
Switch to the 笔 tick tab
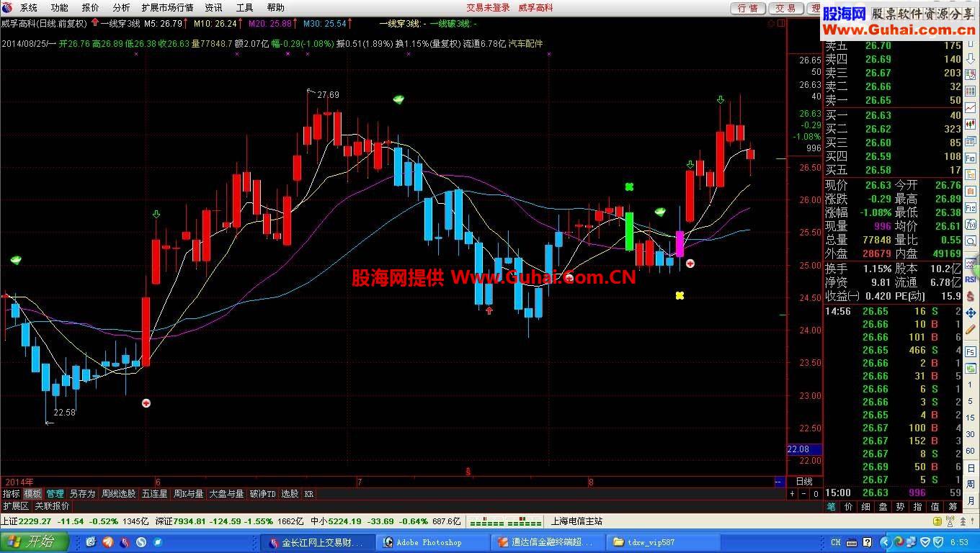tap(831, 507)
